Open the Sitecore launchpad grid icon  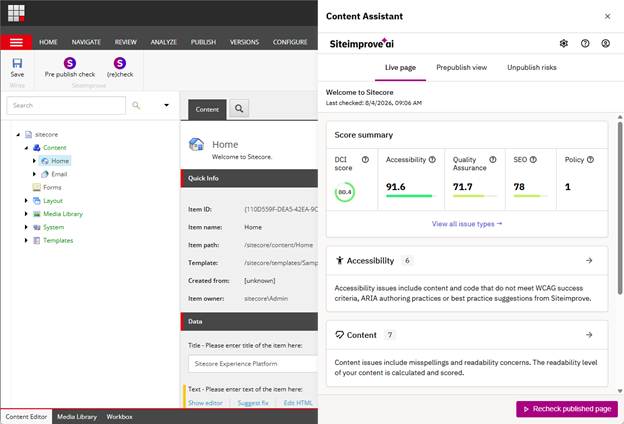pyautogui.click(x=16, y=13)
